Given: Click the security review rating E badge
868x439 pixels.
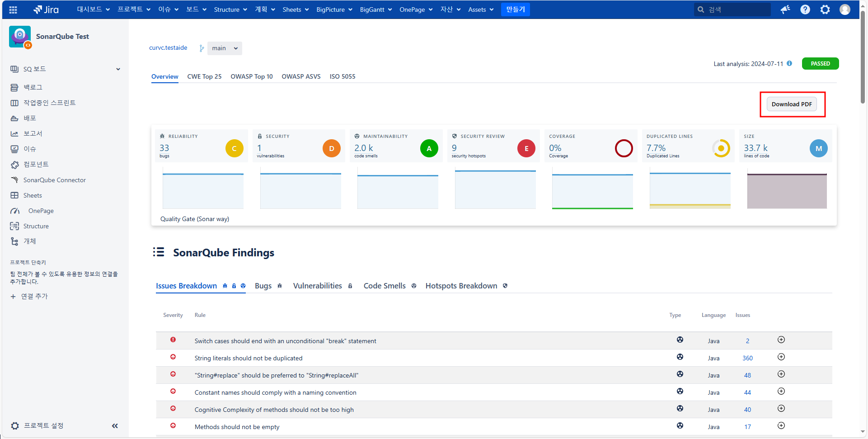Looking at the screenshot, I should tap(526, 148).
